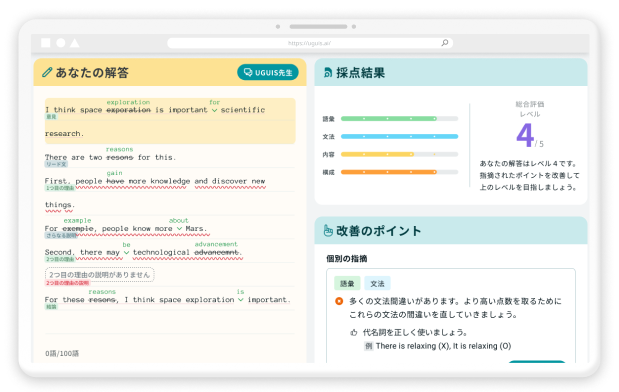The image size is (619, 392).
Task: Click the struck-through word 'exporation'
Action: [129, 110]
